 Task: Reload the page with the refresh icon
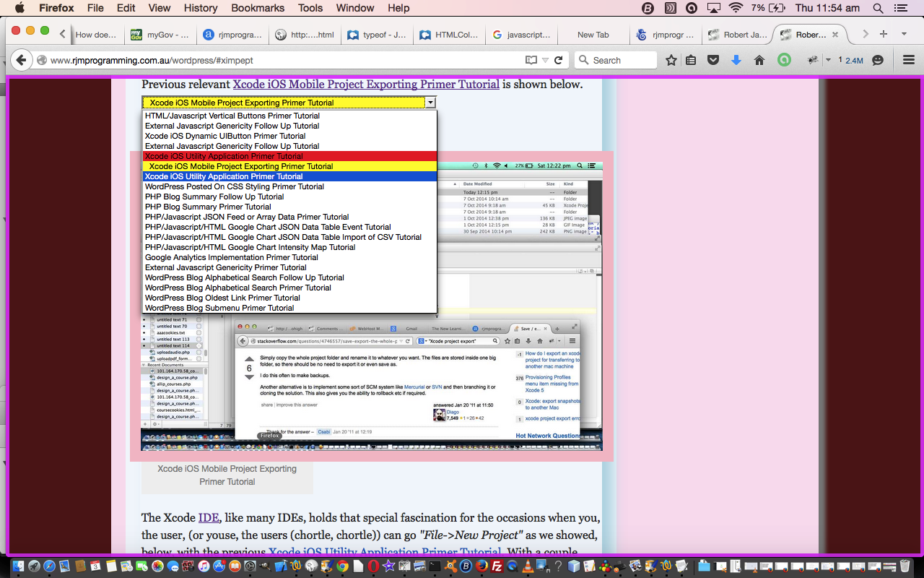[558, 61]
